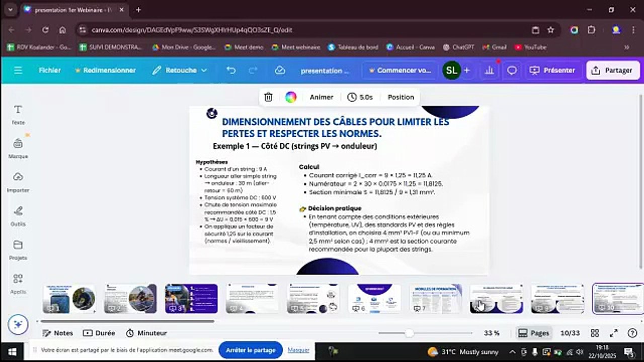Open the YouTube bookmark

click(530, 47)
